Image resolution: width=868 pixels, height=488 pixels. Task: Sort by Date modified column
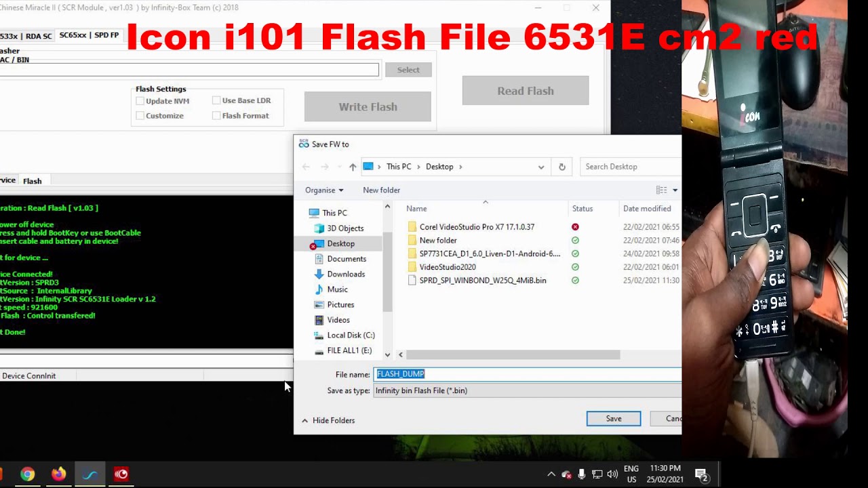click(x=647, y=209)
